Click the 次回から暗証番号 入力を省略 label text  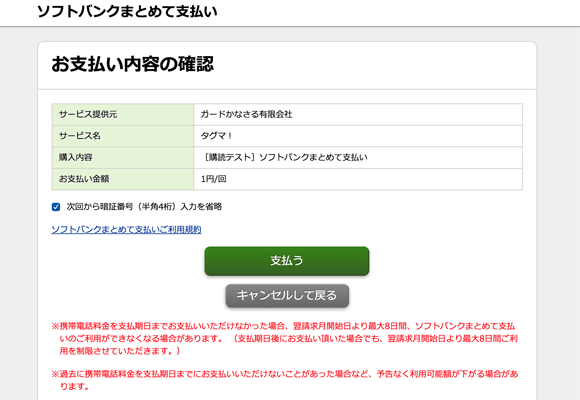[144, 207]
